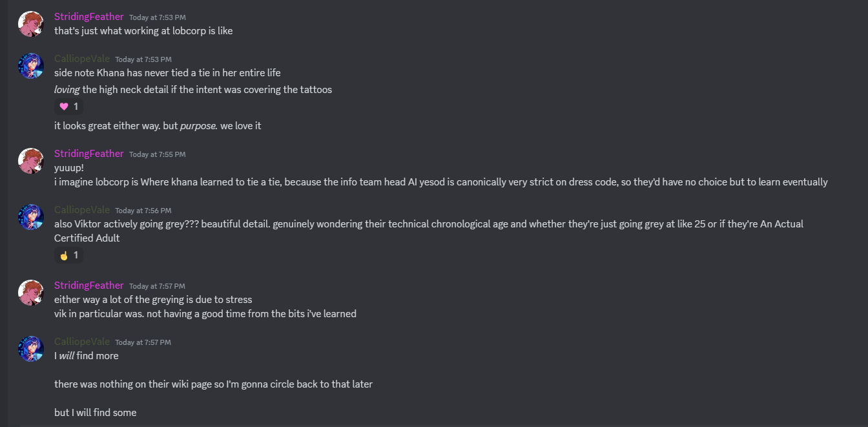Click the message about working at lobcorp
Image resolution: width=868 pixels, height=427 pixels.
[143, 31]
